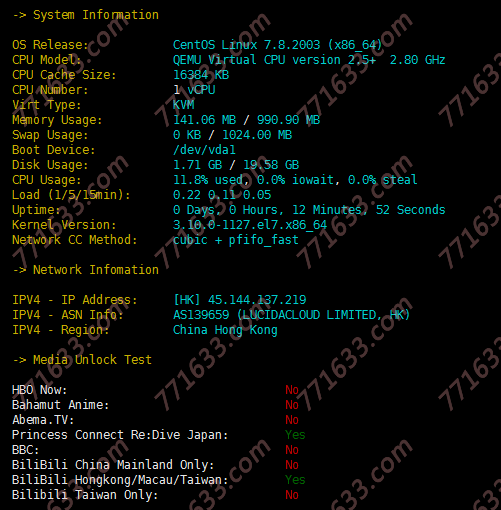Click the China Hong Kong region value
The width and height of the screenshot is (501, 510).
coord(225,330)
